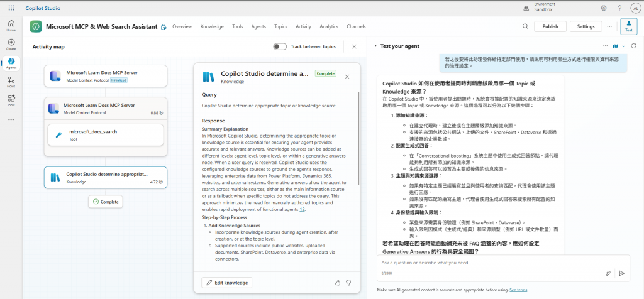
Task: Click the Complete status node
Action: pos(106,202)
